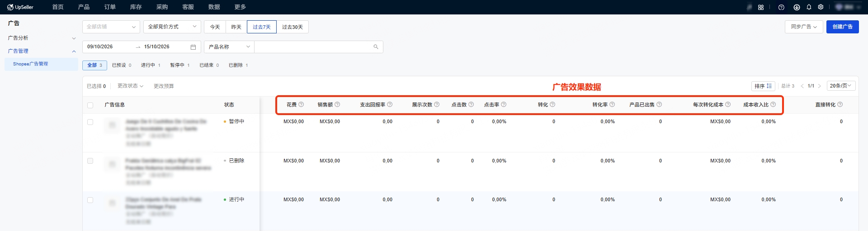Show help tooltip icon next to 展示次数

[437, 105]
